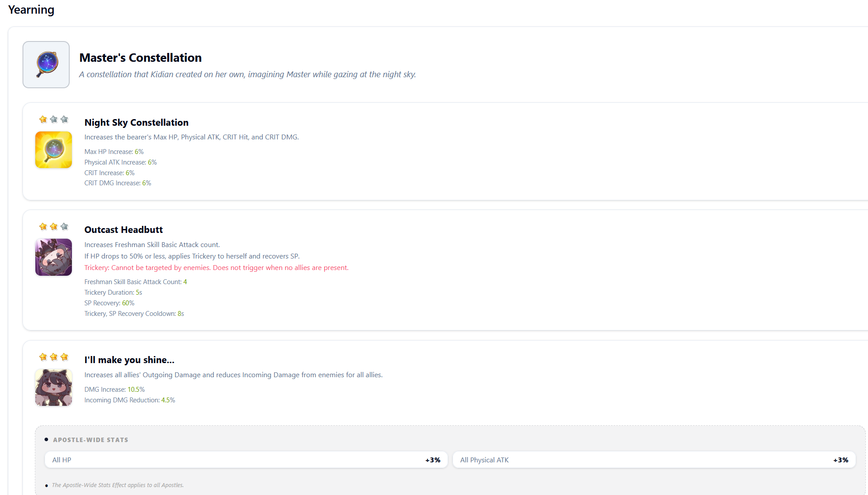Click the "APOSTLE-WIDE STATS" section label

click(91, 440)
